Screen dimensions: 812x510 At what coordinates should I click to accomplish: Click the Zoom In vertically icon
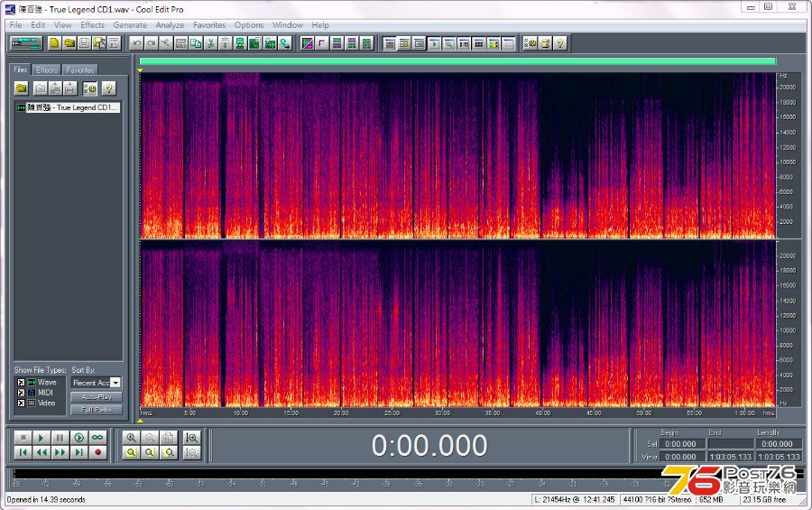tap(191, 438)
